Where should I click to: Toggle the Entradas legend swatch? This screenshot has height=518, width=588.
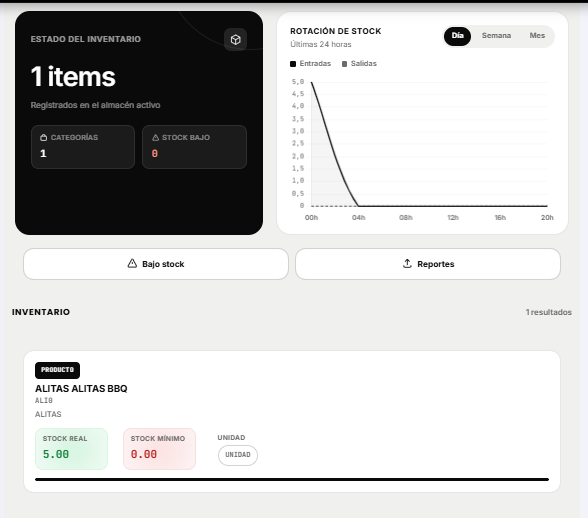tap(293, 64)
